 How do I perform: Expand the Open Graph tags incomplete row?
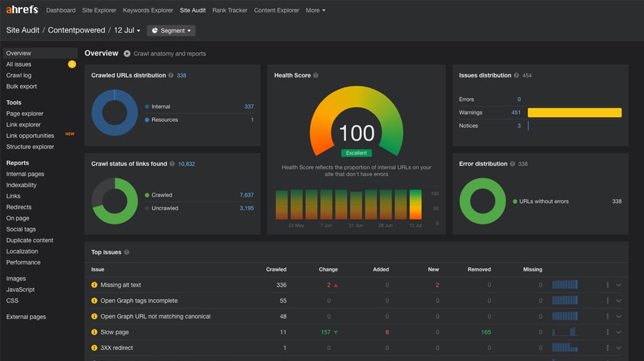pos(619,300)
